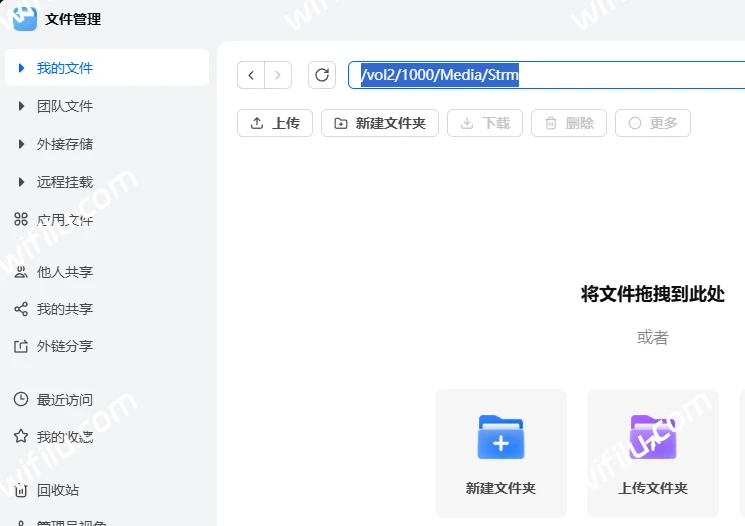Click the forward navigation arrow
This screenshot has height=526, width=745.
[x=278, y=75]
